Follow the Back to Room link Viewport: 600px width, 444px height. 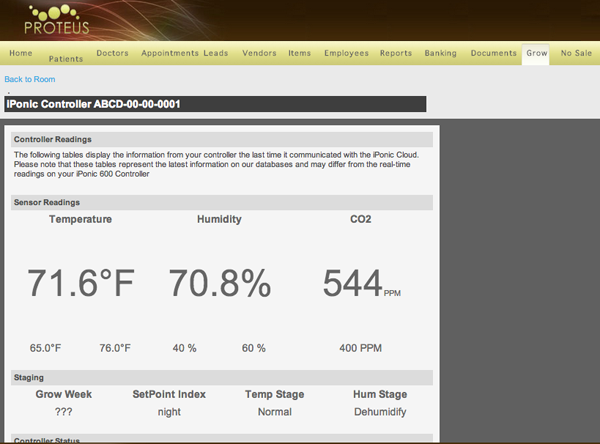[30, 79]
